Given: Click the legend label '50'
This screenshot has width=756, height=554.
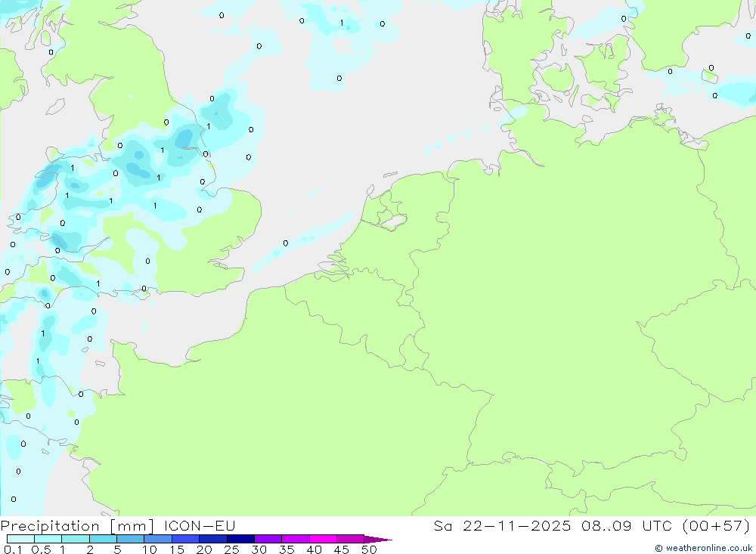Looking at the screenshot, I should (x=369, y=549).
